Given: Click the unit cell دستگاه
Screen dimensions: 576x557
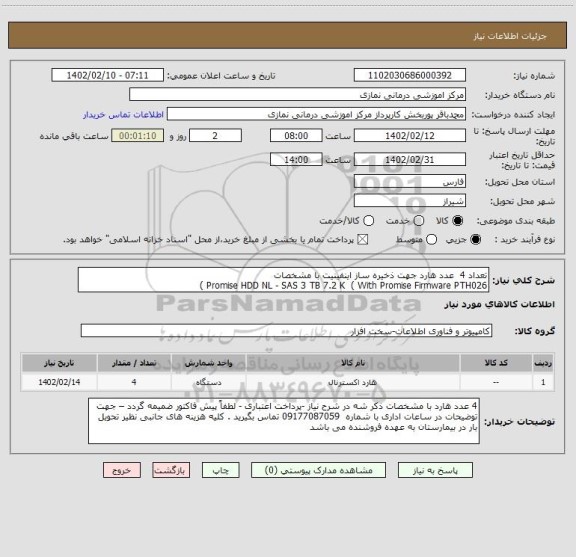Looking at the screenshot, I should click(208, 382).
